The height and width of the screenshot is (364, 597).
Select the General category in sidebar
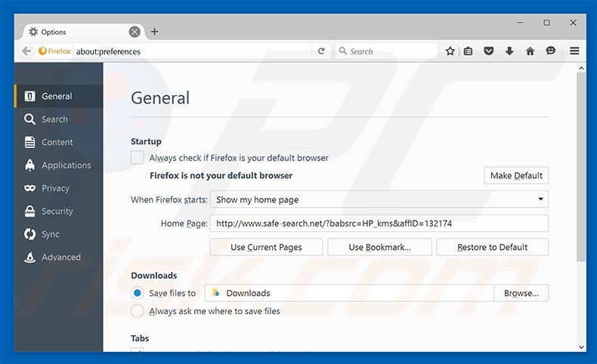point(59,96)
